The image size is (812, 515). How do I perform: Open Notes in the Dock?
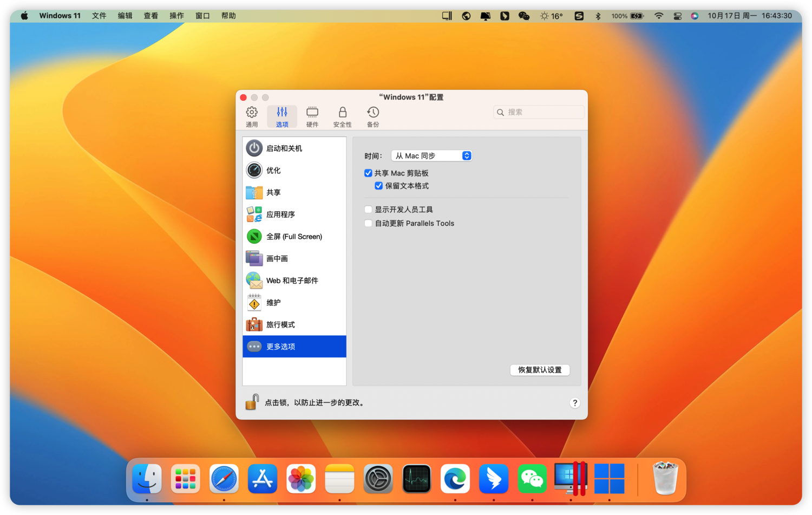coord(339,479)
